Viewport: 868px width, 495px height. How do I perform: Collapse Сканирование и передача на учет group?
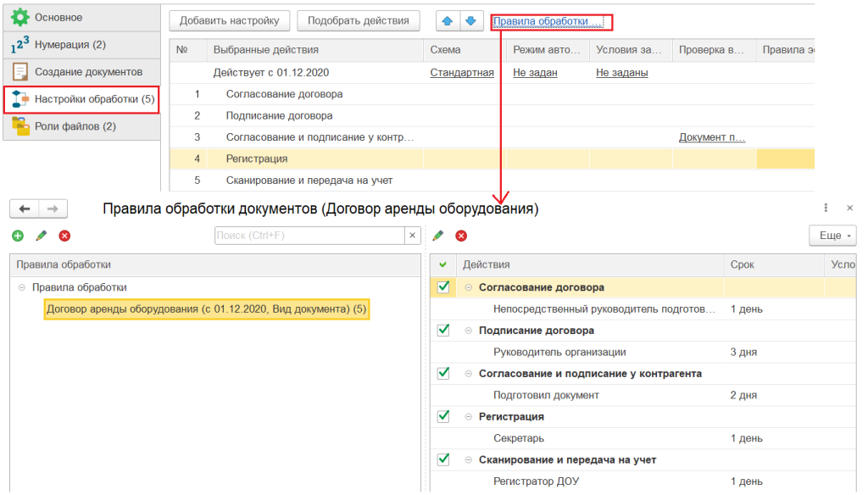tap(468, 459)
